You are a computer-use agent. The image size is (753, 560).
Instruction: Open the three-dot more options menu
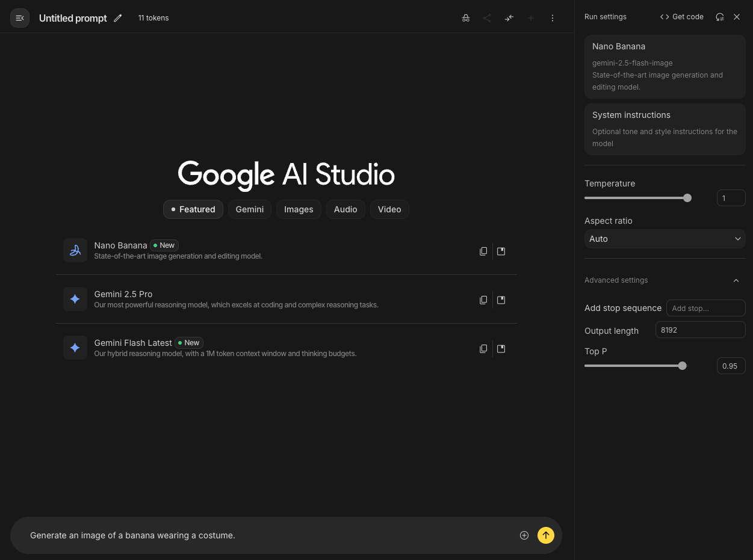[553, 18]
